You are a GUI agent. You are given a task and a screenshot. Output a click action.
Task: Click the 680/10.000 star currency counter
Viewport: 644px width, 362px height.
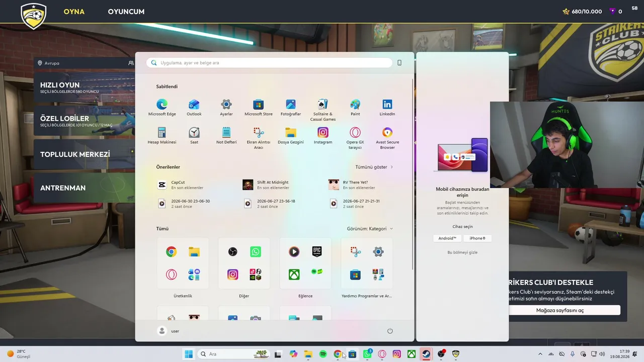click(582, 12)
